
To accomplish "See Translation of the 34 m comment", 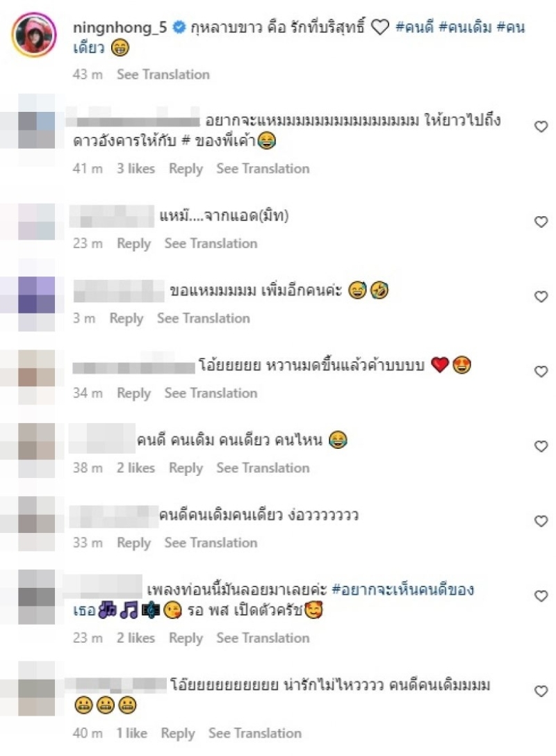I will 211,393.
